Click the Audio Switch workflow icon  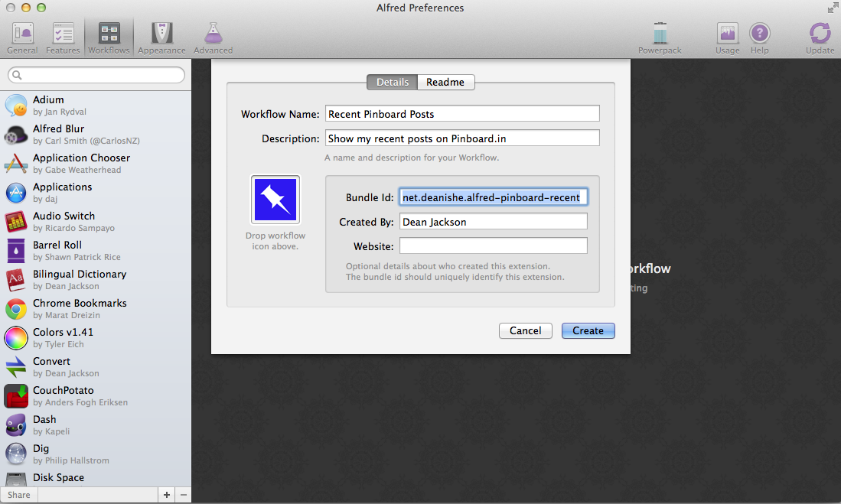click(16, 221)
